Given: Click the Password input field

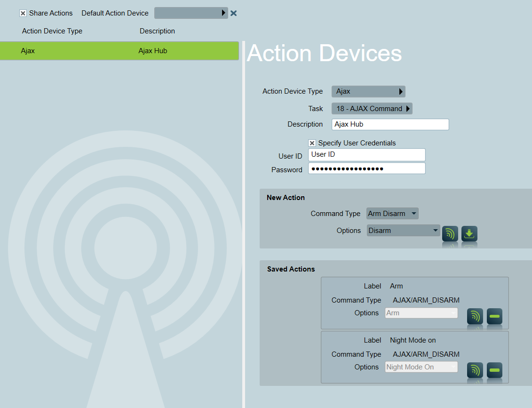Looking at the screenshot, I should [367, 168].
